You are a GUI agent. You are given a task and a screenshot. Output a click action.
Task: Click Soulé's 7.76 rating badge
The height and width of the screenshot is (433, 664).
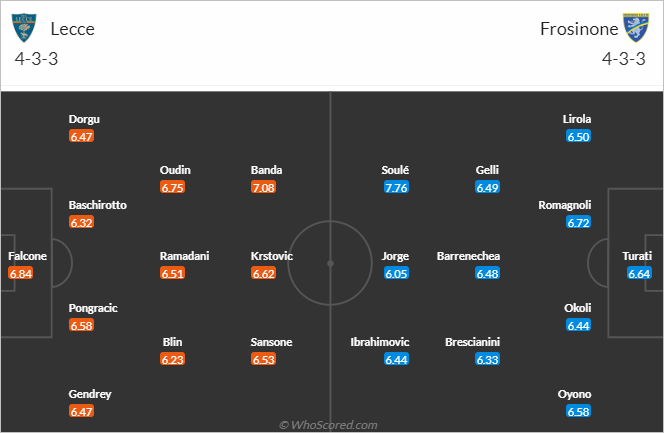(396, 187)
